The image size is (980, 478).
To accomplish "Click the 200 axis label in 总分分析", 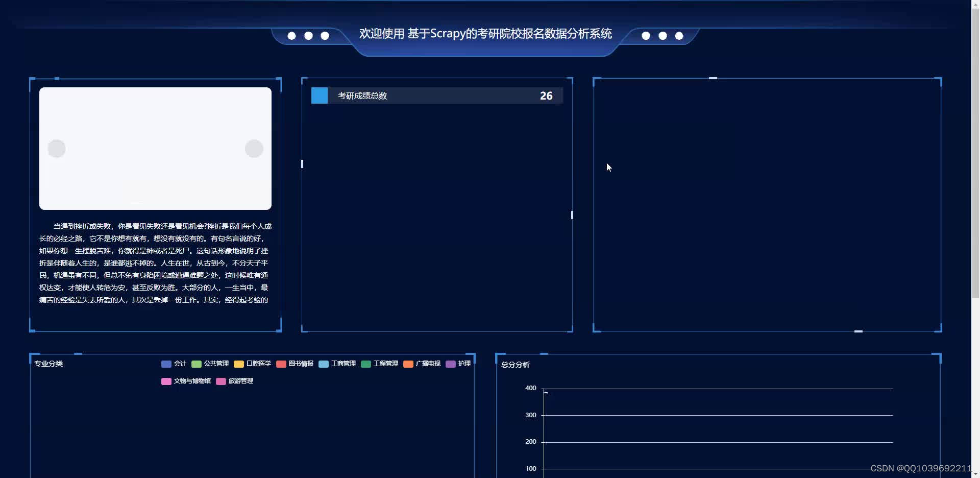I will click(x=531, y=442).
